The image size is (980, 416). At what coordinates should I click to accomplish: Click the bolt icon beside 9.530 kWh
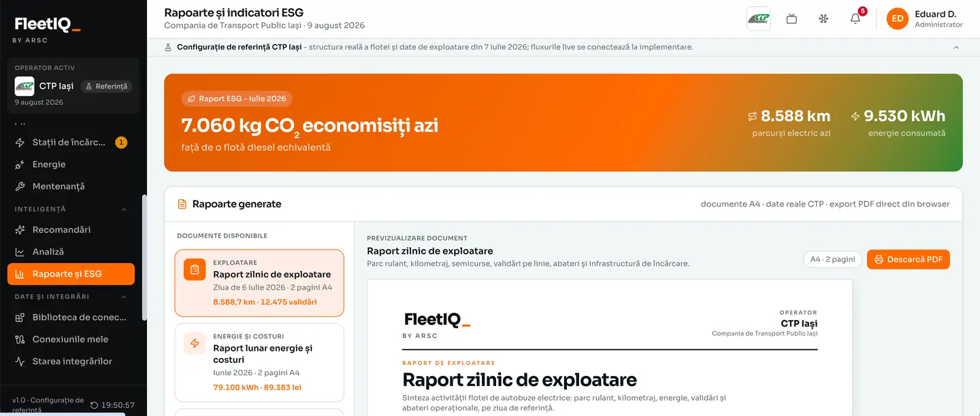pyautogui.click(x=855, y=116)
